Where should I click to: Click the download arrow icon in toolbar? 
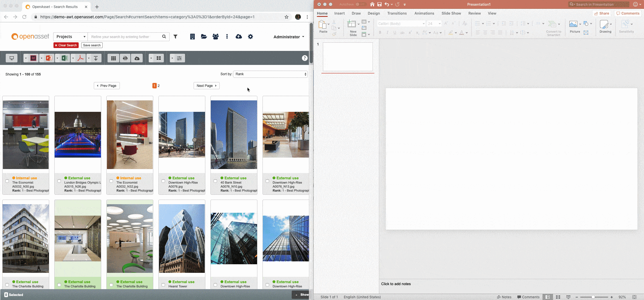[96, 58]
